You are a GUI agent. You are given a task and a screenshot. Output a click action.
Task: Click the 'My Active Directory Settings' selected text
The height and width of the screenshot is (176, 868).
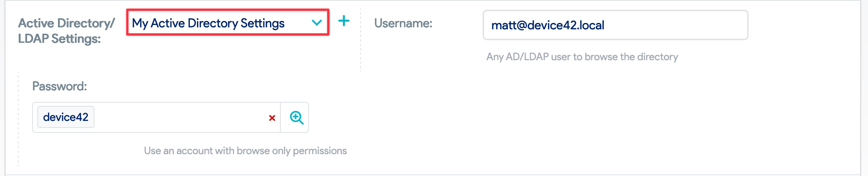coord(208,23)
